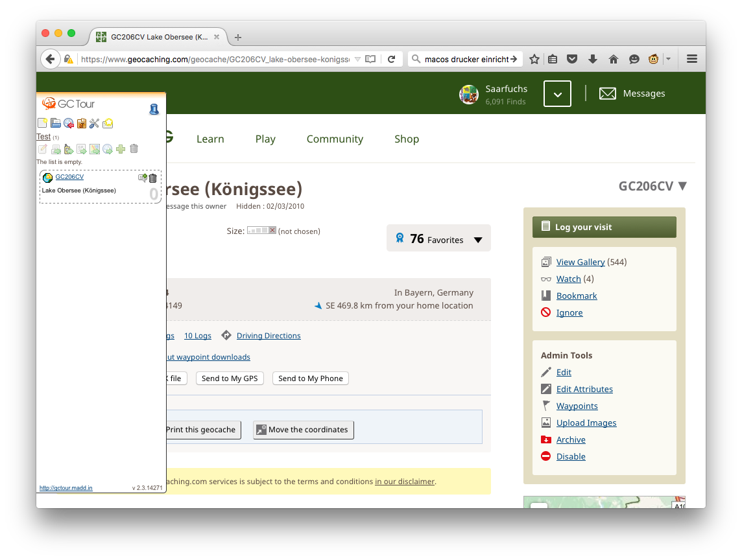Click the Ignore link
Screen dimensions: 742x560
pos(569,312)
